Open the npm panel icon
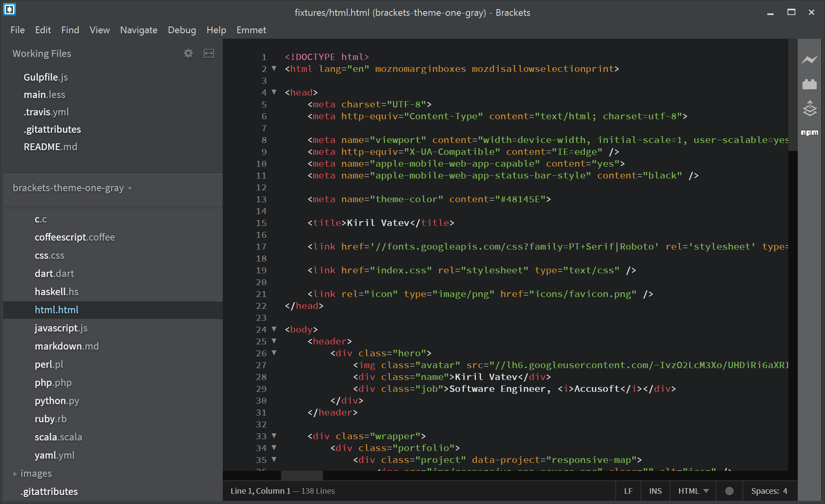 (x=810, y=133)
